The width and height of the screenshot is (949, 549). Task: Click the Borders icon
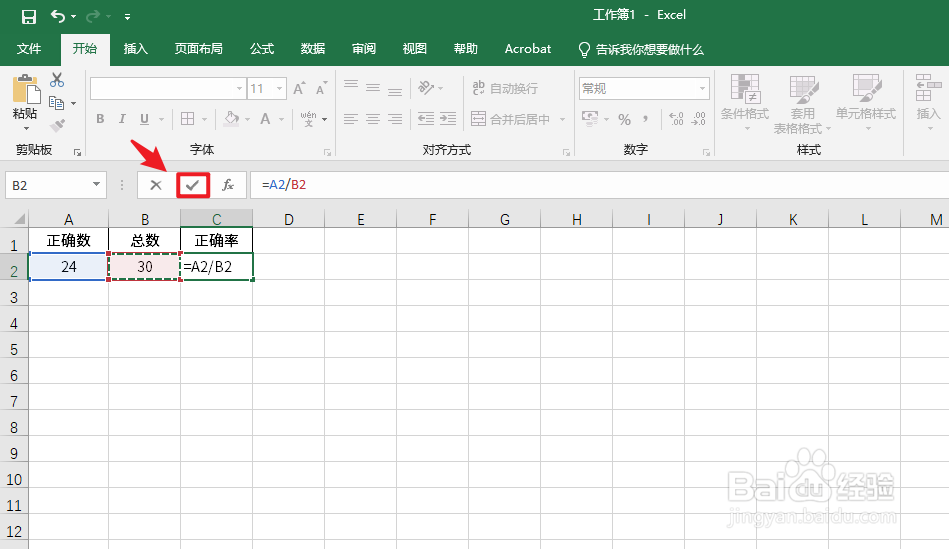click(188, 119)
